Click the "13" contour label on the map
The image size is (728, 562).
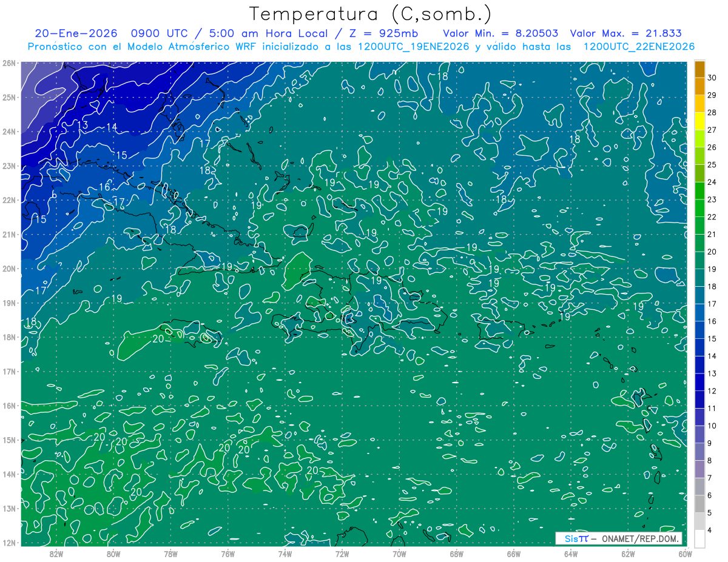[83, 125]
